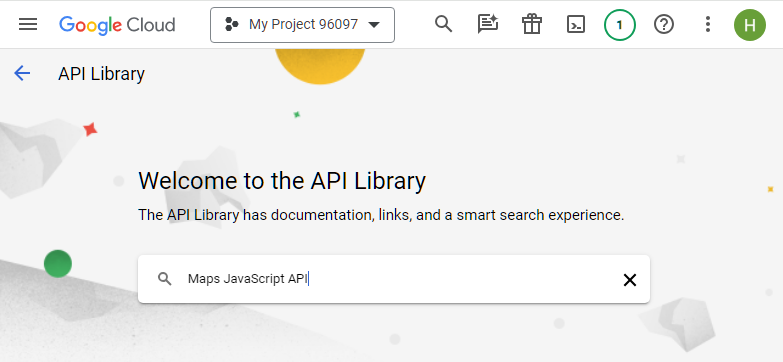Open the hamburger navigation menu
Viewport: 783px width, 362px height.
click(28, 24)
